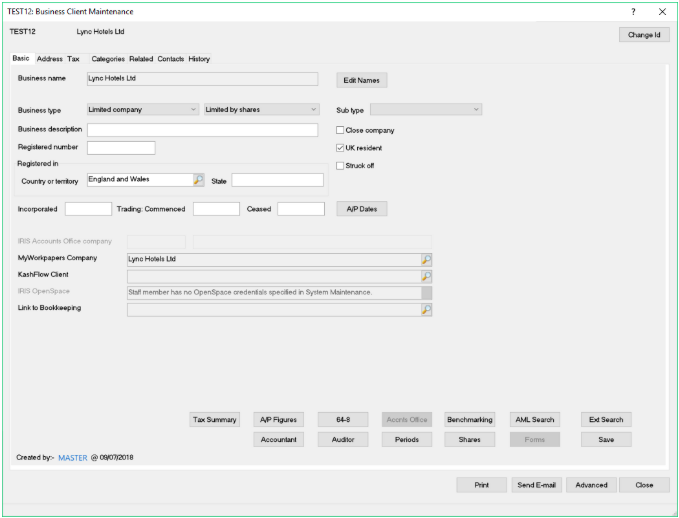
Task: Switch to the Address tab
Action: (x=49, y=59)
